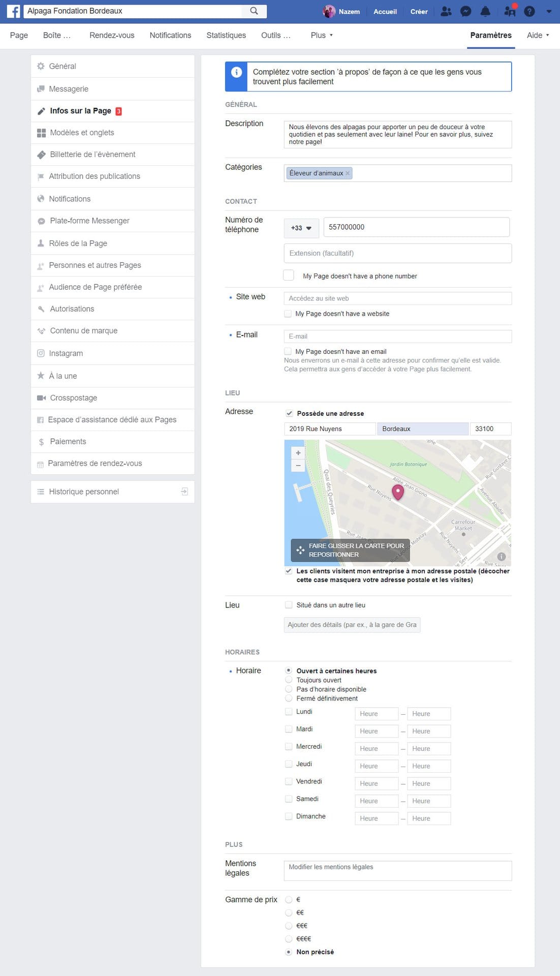This screenshot has width=560, height=976.
Task: Check 'Situé dans un autre lieu'
Action: coord(289,605)
